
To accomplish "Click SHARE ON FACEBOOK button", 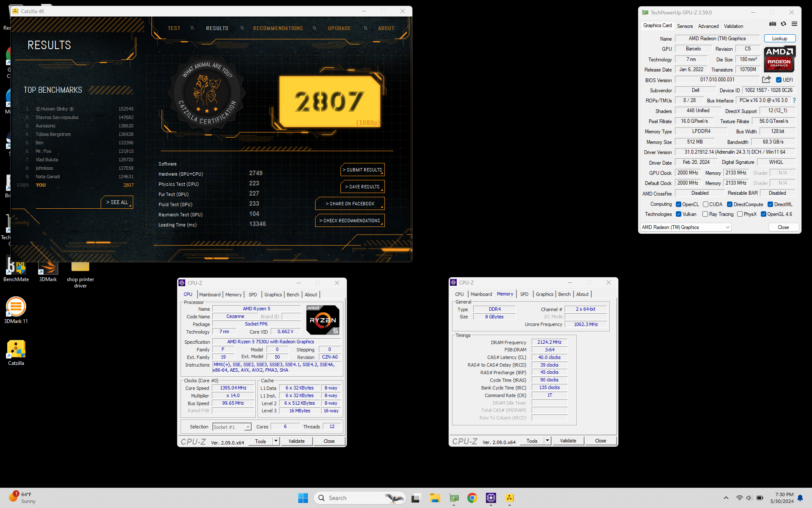I will pos(350,204).
